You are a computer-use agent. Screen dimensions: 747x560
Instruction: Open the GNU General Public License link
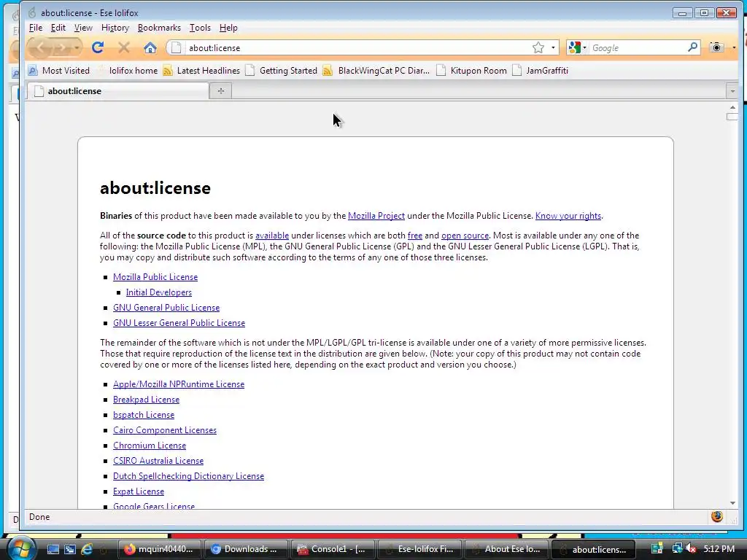tap(166, 307)
